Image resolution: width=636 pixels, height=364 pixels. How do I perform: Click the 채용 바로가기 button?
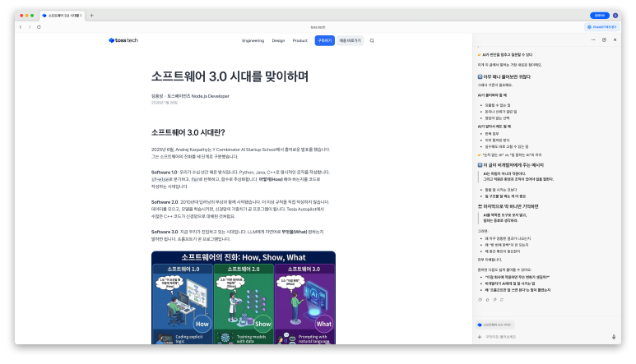pos(350,40)
